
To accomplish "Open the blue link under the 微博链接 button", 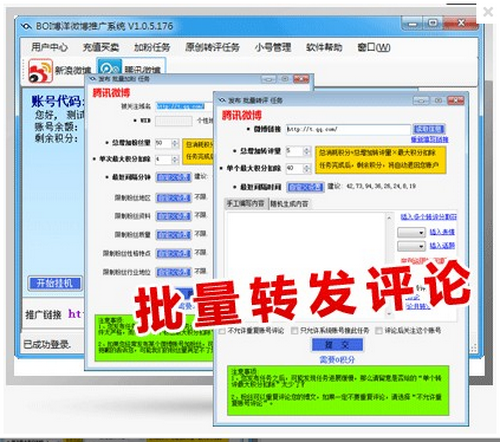I will [x=429, y=139].
